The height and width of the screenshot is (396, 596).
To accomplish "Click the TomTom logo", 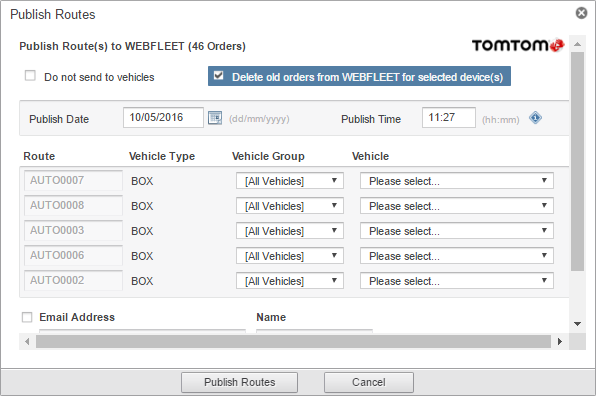I will [518, 45].
